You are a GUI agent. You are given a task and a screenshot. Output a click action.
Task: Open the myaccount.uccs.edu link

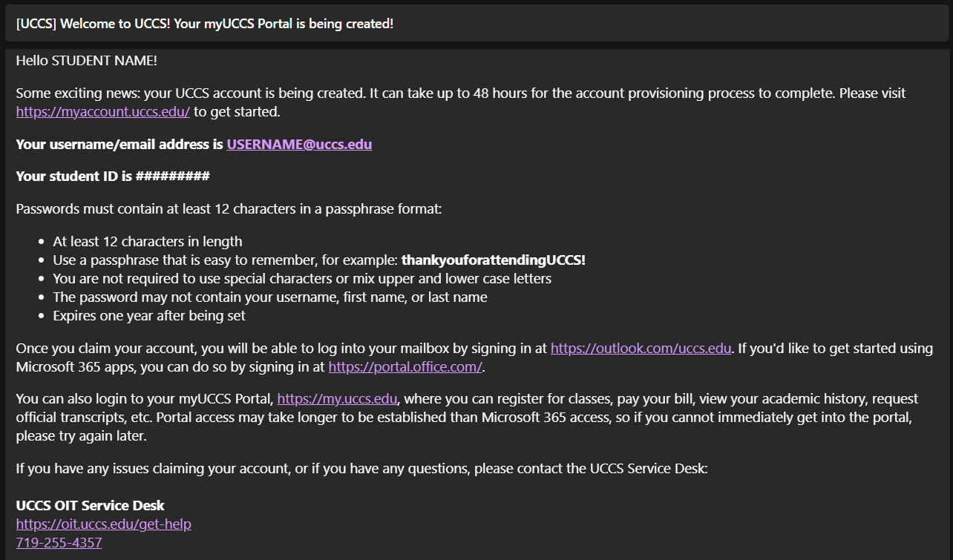(103, 112)
